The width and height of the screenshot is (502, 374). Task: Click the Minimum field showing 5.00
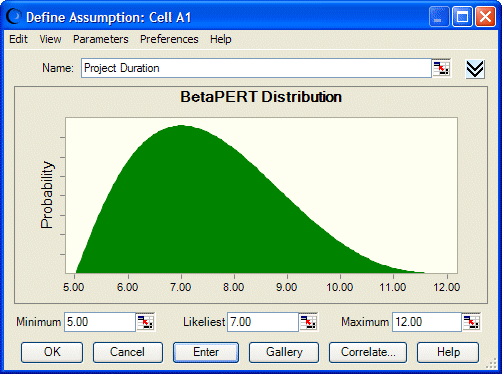click(x=100, y=322)
